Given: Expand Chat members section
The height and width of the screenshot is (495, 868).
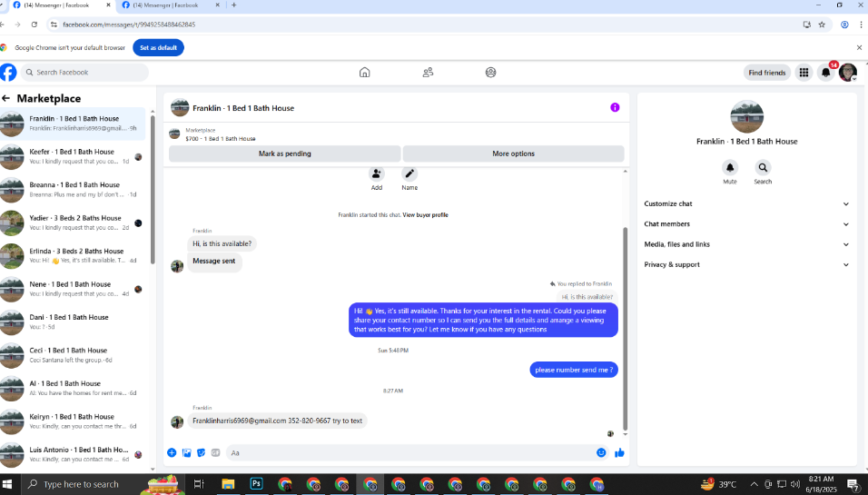Looking at the screenshot, I should click(x=746, y=224).
